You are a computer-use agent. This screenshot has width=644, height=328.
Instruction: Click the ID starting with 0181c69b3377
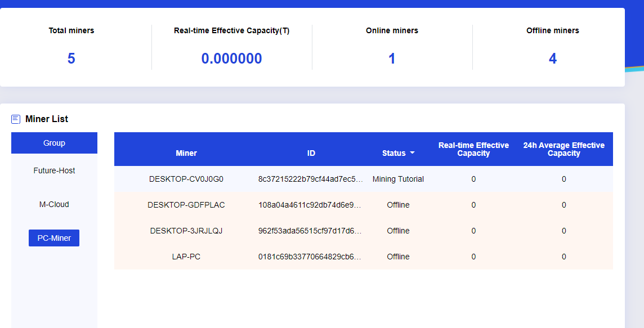pos(311,257)
